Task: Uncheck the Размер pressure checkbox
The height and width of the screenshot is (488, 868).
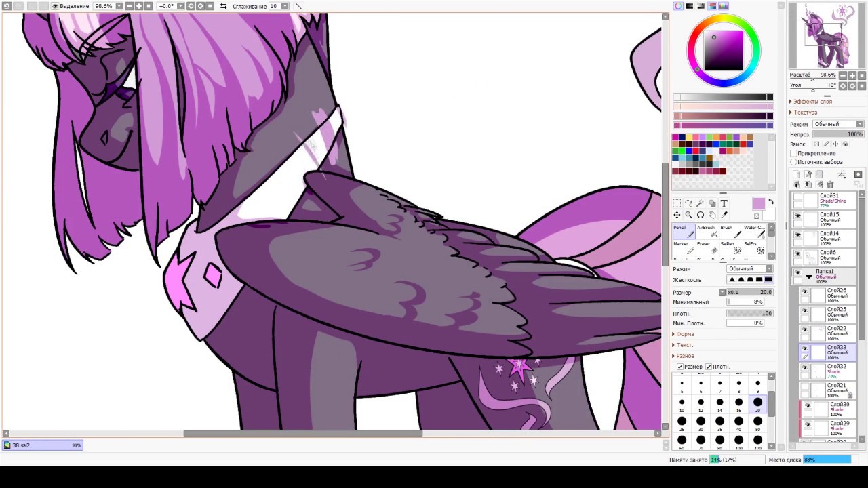Action: click(x=680, y=367)
